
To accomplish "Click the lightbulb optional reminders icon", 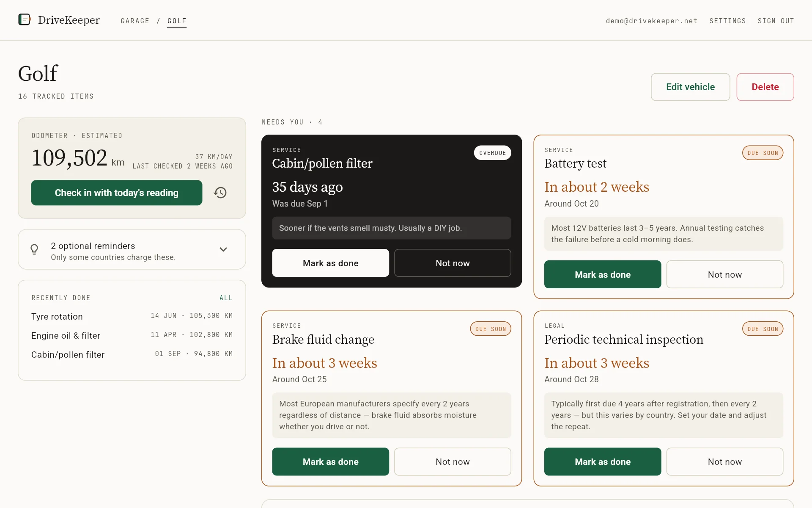I will pos(34,249).
